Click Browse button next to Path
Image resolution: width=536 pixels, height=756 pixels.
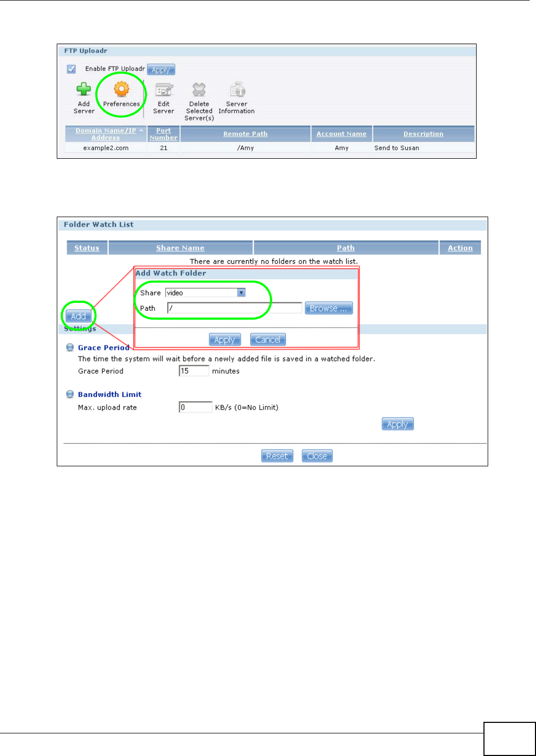[328, 309]
